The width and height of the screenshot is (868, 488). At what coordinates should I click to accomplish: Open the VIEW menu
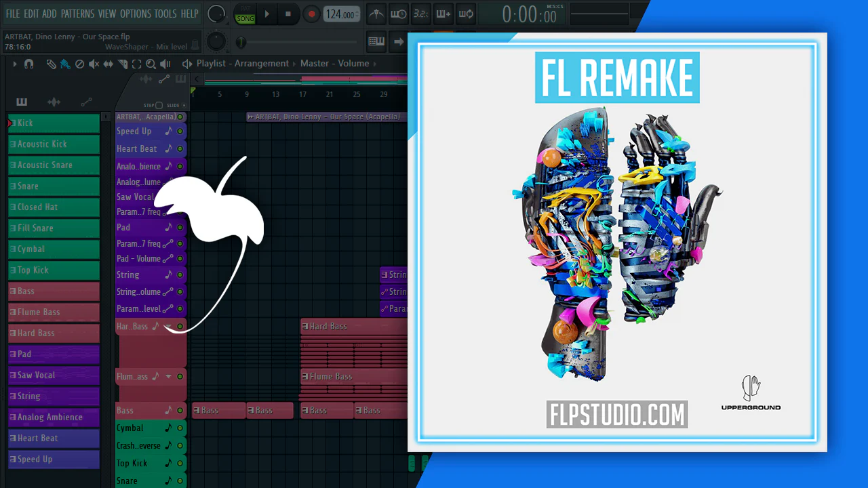pyautogui.click(x=107, y=14)
